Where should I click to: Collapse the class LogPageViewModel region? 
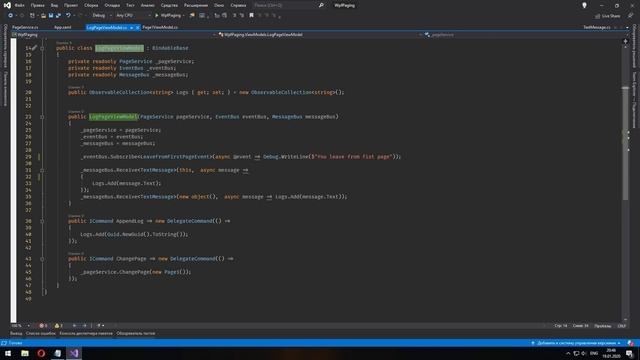click(x=42, y=48)
